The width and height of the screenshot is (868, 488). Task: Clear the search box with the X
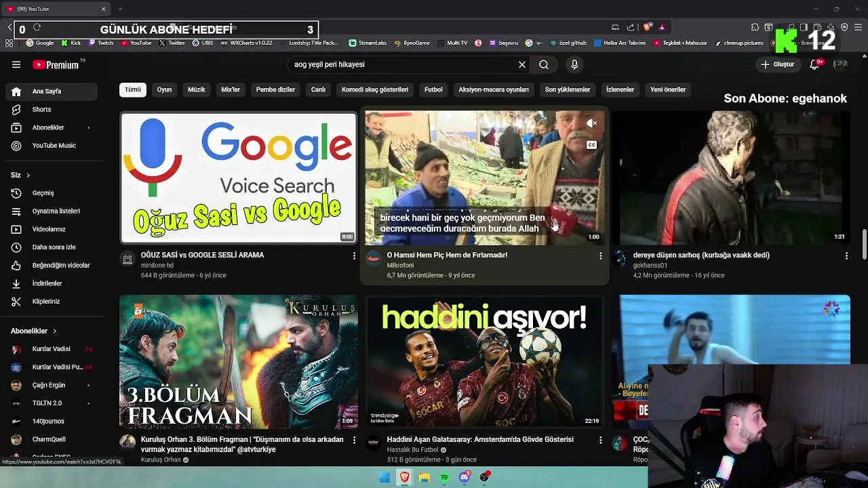(x=522, y=64)
